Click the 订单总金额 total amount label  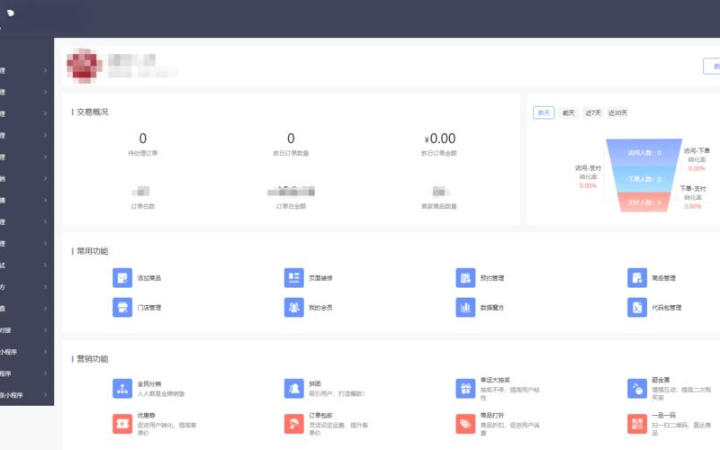[291, 206]
